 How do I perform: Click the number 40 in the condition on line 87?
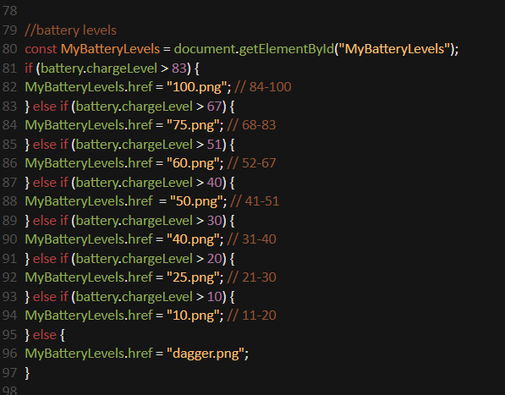pos(214,182)
